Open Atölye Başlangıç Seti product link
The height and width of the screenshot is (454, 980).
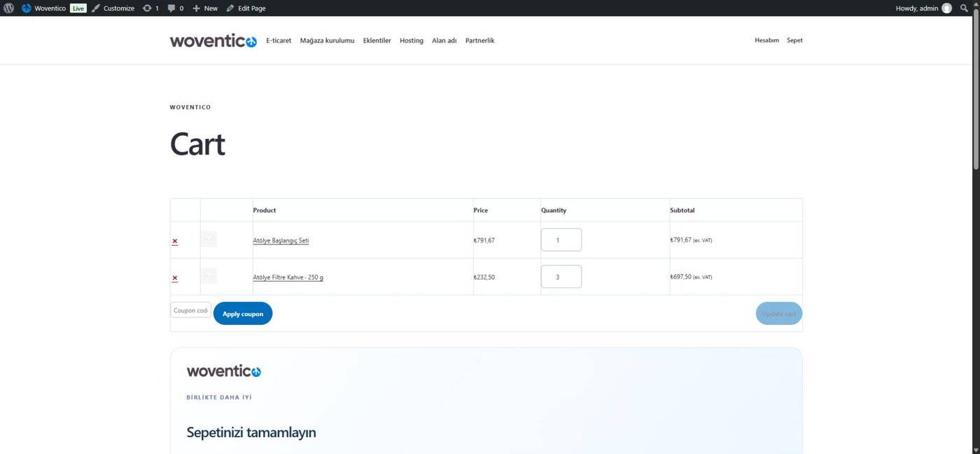(x=281, y=240)
